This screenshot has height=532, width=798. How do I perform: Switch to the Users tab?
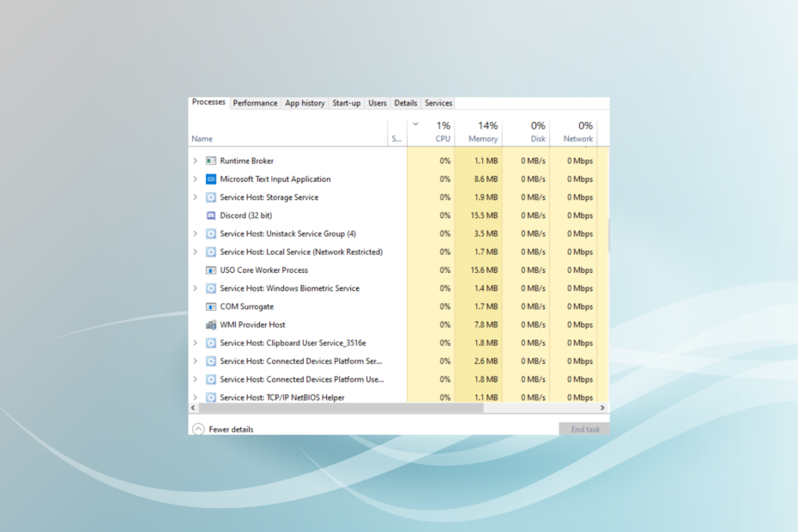(x=378, y=103)
